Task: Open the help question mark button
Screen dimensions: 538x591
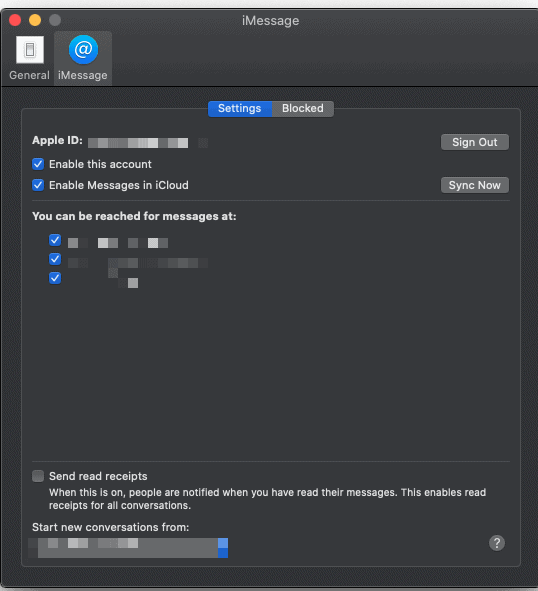Action: pyautogui.click(x=497, y=543)
